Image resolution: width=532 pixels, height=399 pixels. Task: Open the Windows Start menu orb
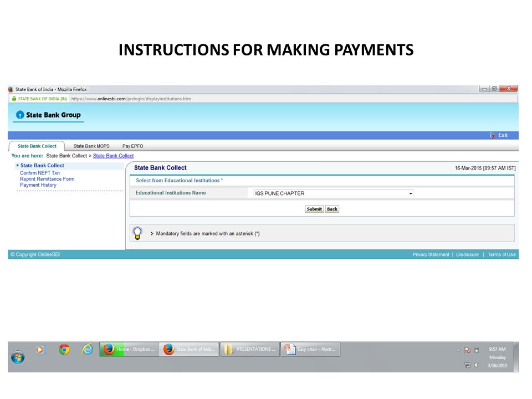point(18,357)
